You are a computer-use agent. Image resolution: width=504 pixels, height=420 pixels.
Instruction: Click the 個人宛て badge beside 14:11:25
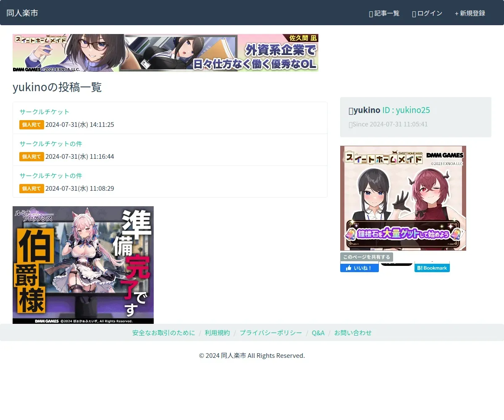pos(31,125)
